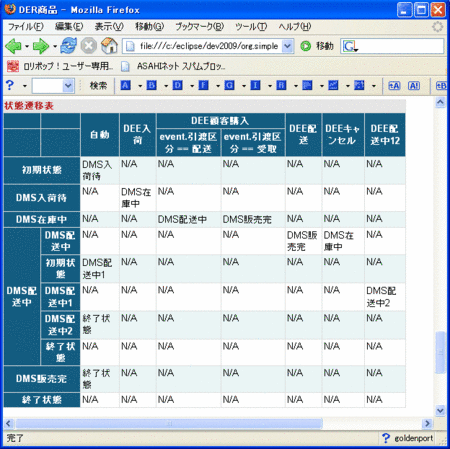Open the 移動(G) menu
The width and height of the screenshot is (450, 449).
[x=149, y=26]
